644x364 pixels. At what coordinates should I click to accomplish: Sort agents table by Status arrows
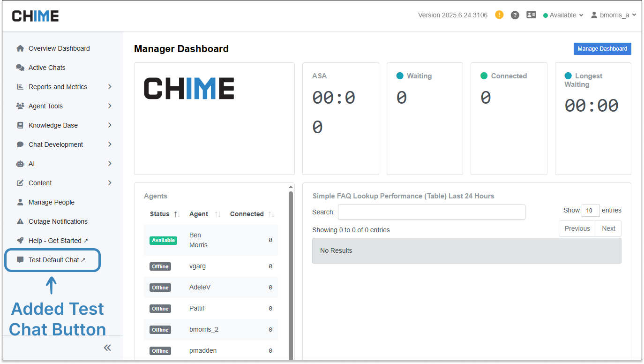click(177, 214)
